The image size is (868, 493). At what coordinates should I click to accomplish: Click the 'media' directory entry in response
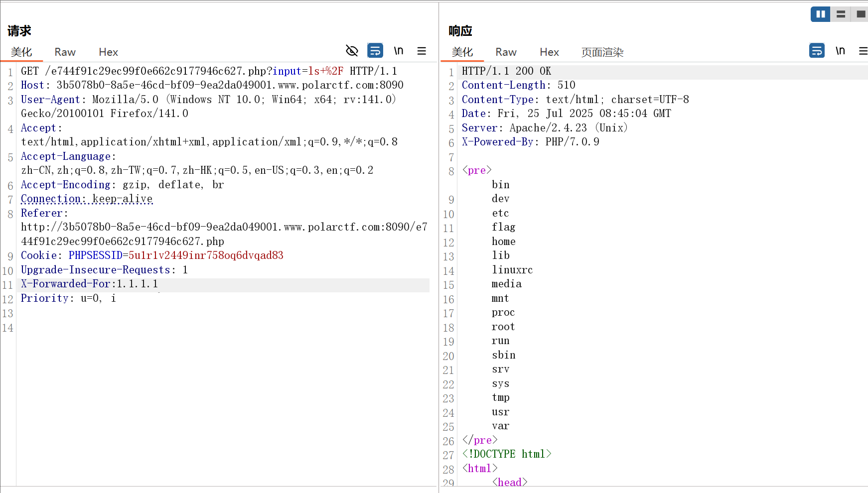507,284
